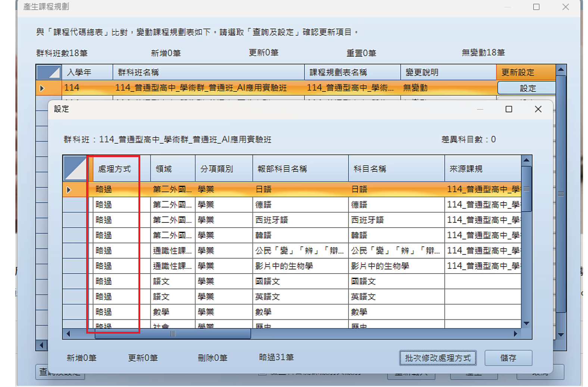Click the 略過31筆 count label
Viewport: 588px width, 387px height.
(276, 358)
